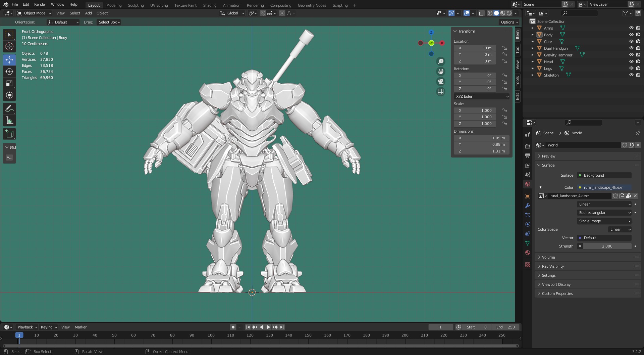Expand the Dual Handgun collection
The width and height of the screenshot is (644, 355).
click(532, 48)
